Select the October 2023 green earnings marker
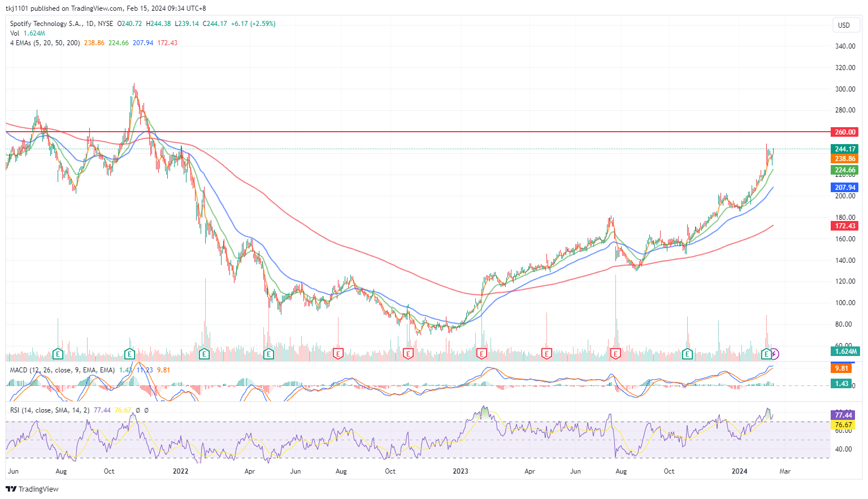The height and width of the screenshot is (499, 868). (x=687, y=354)
